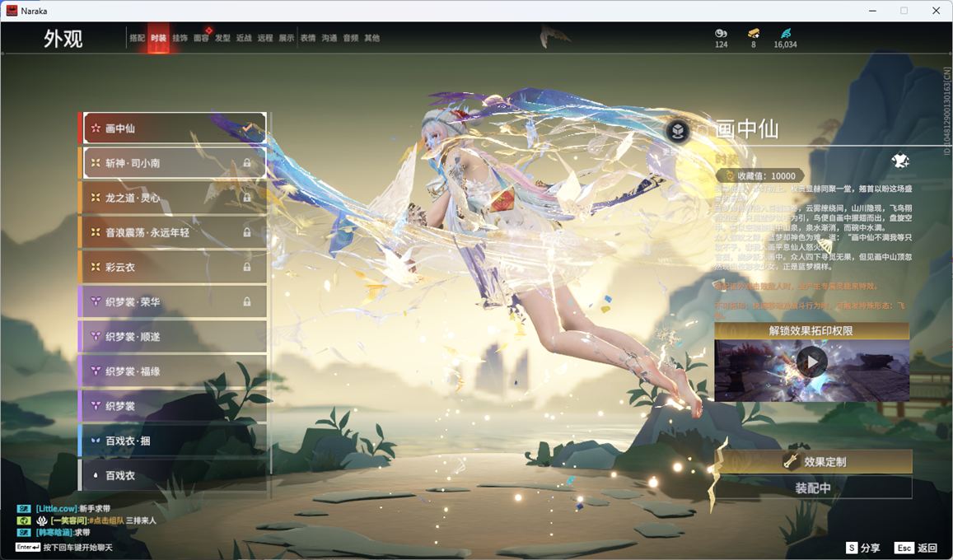Click the Naraka app icon in title bar

tap(12, 11)
